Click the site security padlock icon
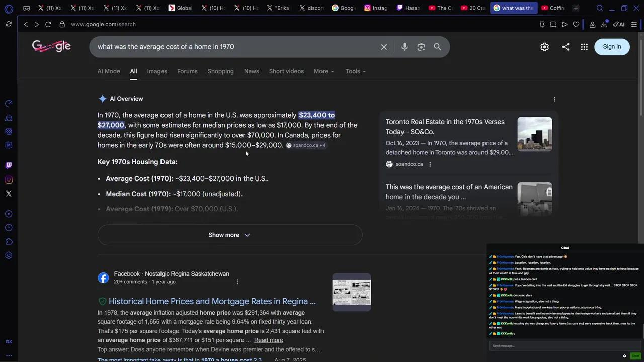The width and height of the screenshot is (644, 362). (62, 24)
